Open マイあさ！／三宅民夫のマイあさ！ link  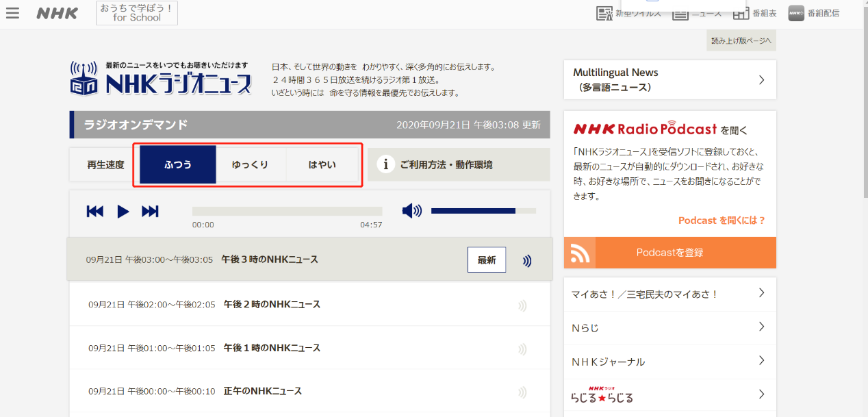pos(670,294)
